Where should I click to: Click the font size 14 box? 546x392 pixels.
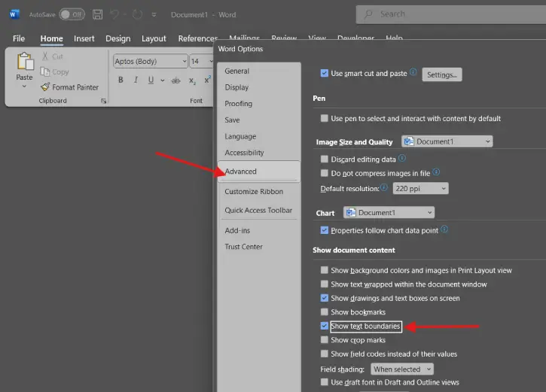pyautogui.click(x=201, y=61)
